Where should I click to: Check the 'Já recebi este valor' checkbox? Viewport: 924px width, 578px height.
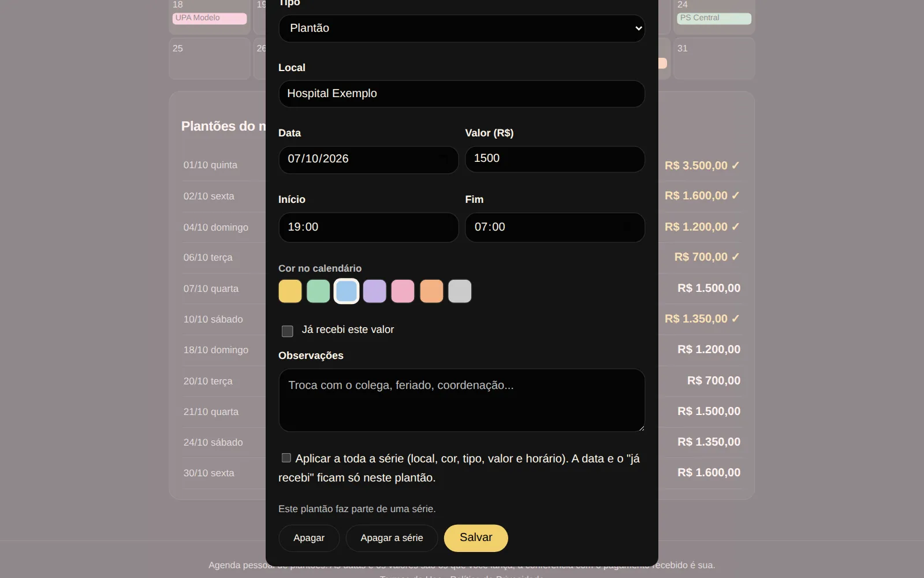point(287,331)
